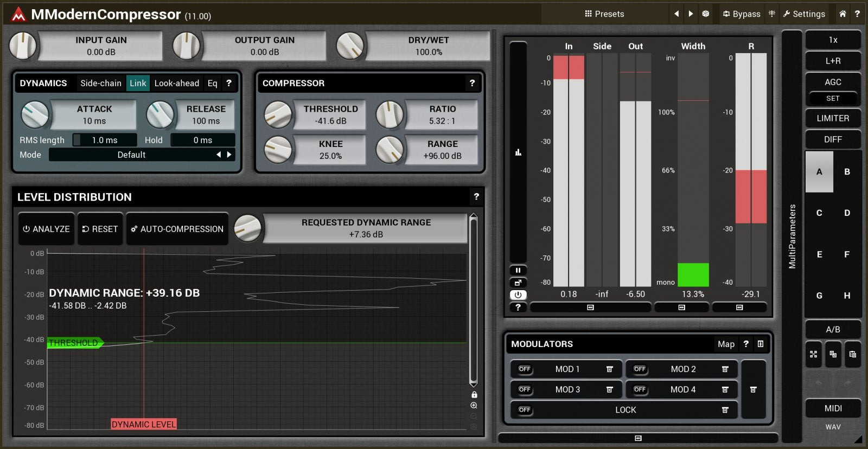Open Compressor panel help
The height and width of the screenshot is (449, 868).
472,83
